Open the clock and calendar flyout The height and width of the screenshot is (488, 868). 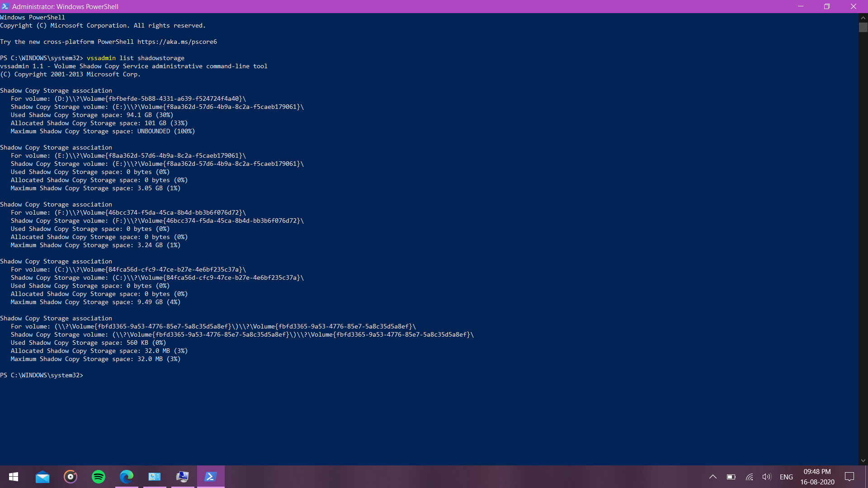click(817, 477)
